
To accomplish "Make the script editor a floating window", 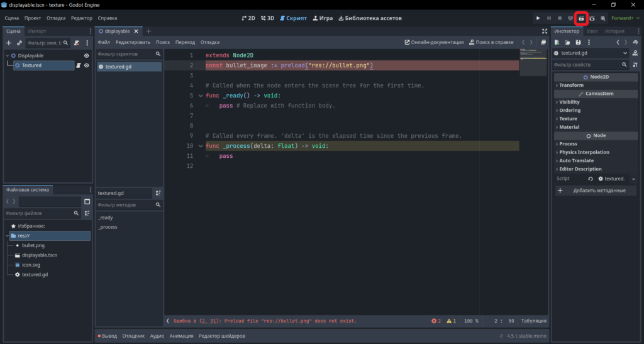I will (x=543, y=42).
